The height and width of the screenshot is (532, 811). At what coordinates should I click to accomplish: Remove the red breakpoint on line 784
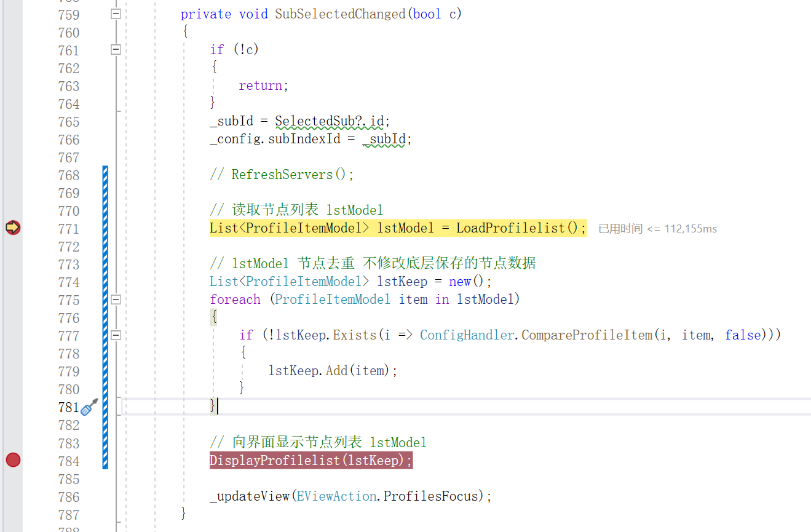pos(13,459)
